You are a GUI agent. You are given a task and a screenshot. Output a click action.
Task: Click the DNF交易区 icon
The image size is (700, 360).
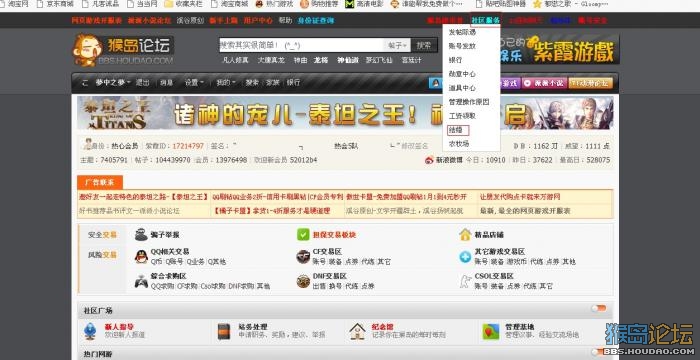point(303,281)
